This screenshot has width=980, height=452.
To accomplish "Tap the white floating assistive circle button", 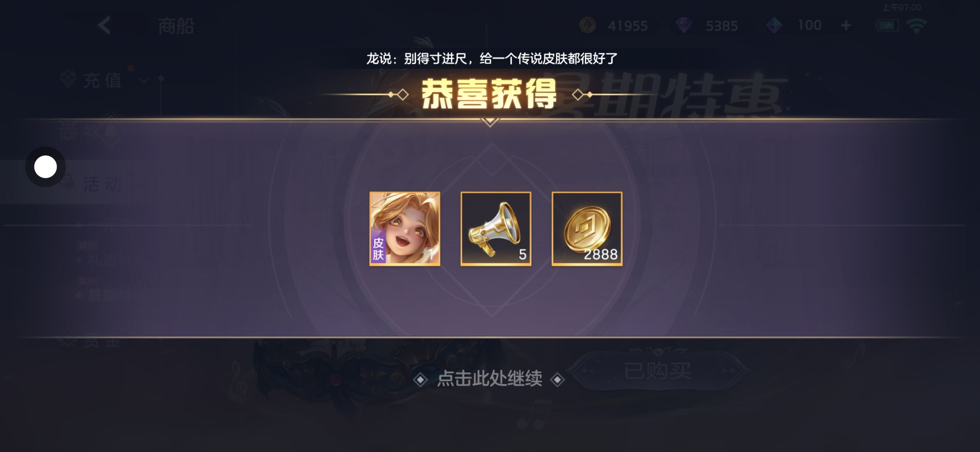I will tap(46, 167).
